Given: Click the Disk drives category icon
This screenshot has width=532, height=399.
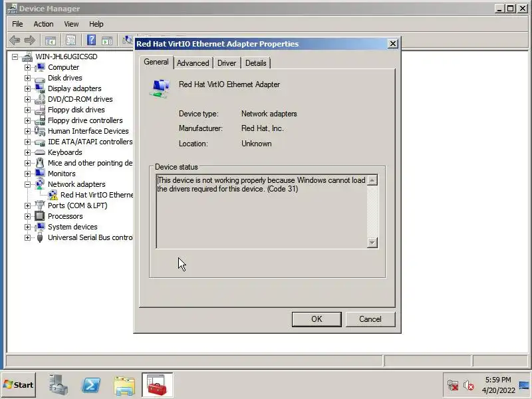Looking at the screenshot, I should 40,78.
